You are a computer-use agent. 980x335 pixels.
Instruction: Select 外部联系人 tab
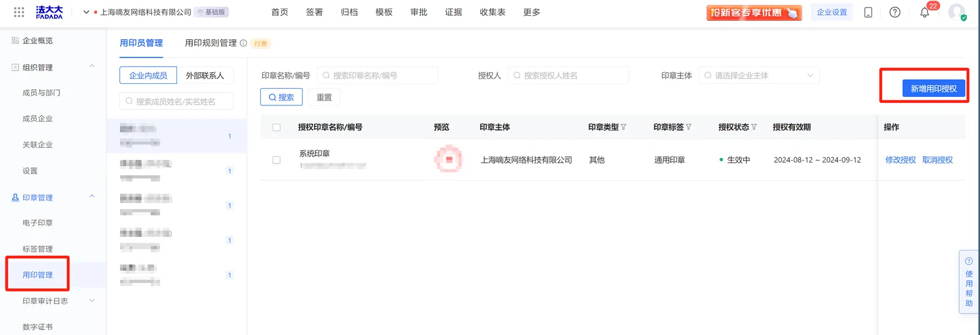point(205,75)
